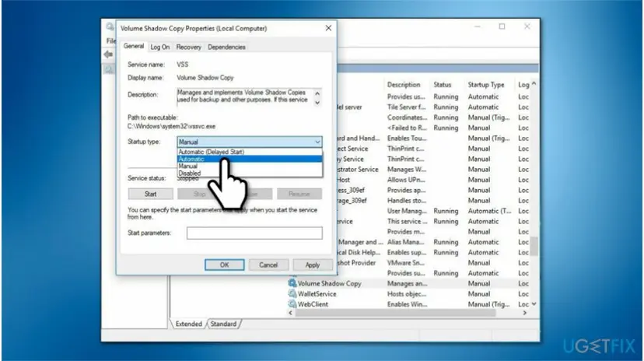Choose Automatic (Delayed Start) option

[x=250, y=152]
